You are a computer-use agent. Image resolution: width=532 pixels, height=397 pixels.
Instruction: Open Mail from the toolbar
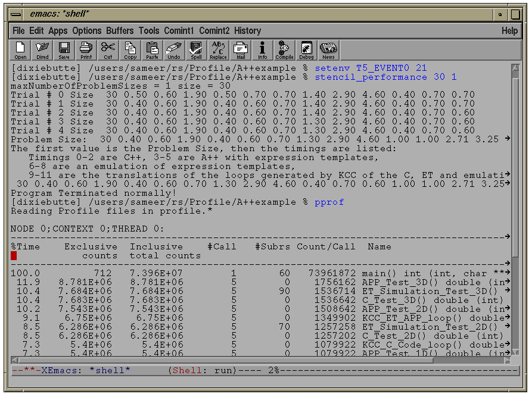click(x=241, y=50)
